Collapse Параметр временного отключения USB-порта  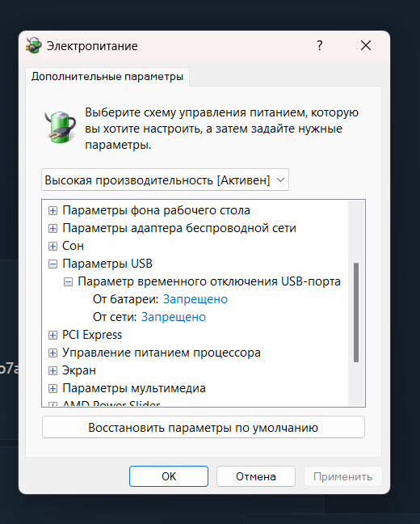68,282
